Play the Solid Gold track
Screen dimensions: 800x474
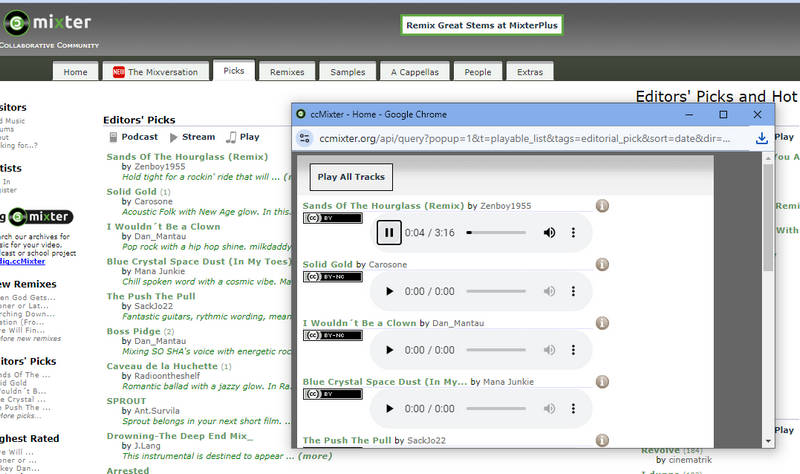[389, 292]
